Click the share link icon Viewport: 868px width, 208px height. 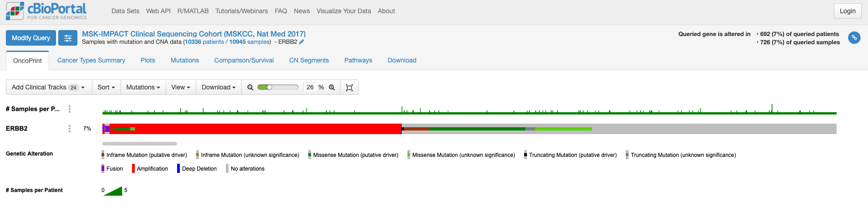[x=854, y=38]
